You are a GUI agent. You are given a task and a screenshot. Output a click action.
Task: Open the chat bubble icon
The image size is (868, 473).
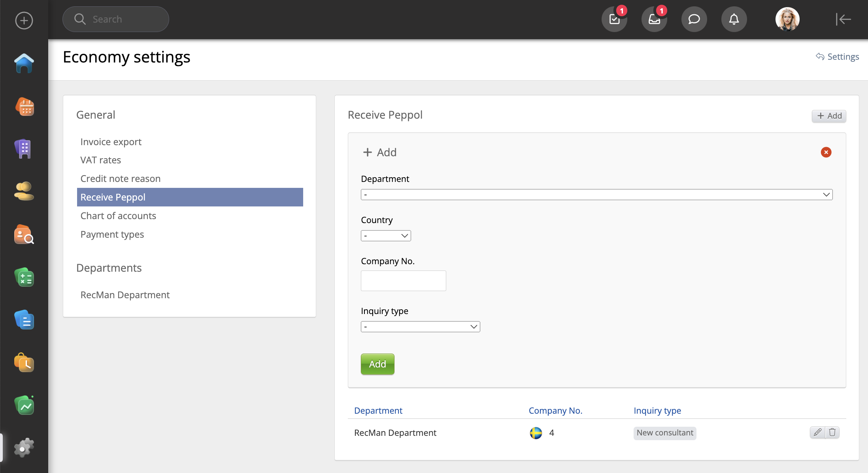point(694,19)
